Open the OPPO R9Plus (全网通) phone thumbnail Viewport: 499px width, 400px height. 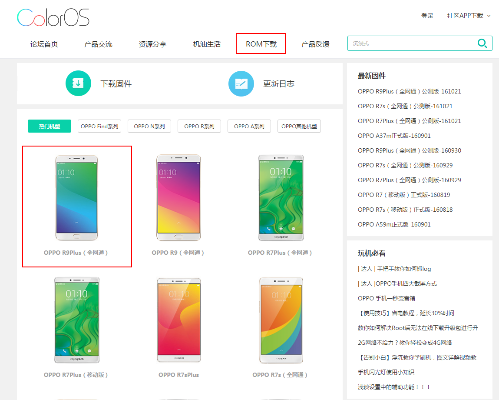click(76, 198)
